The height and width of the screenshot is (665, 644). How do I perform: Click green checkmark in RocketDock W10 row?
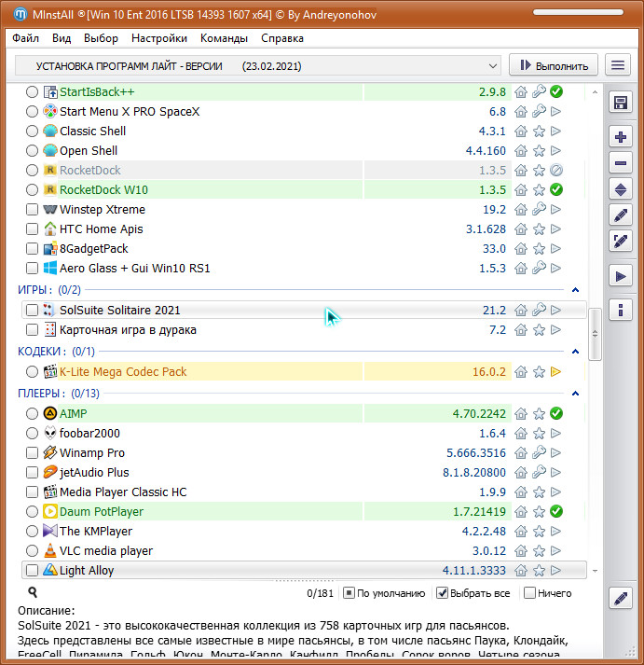pos(556,189)
